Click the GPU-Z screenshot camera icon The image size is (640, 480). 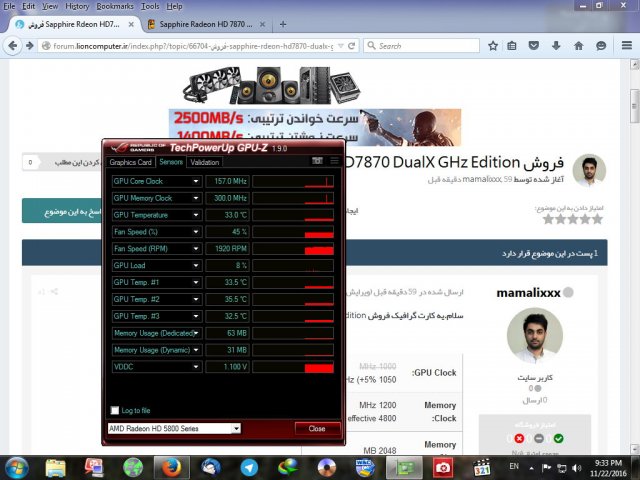tap(318, 161)
